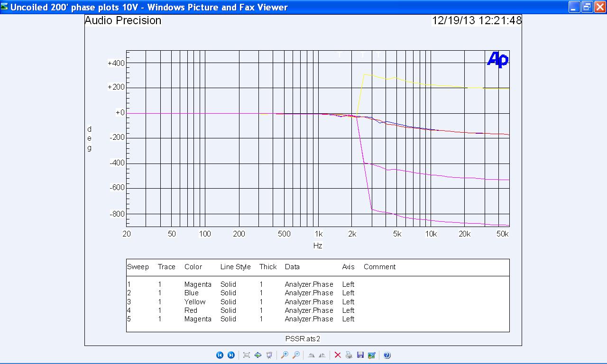Minimize the viewer window

point(575,7)
